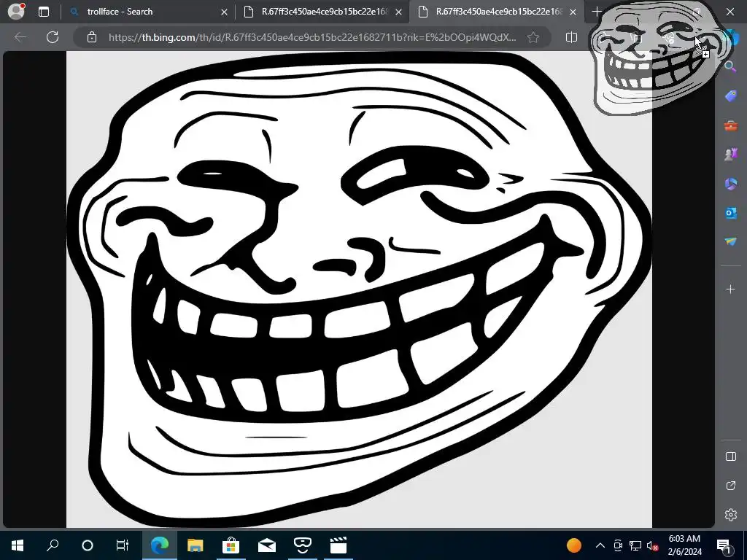The height and width of the screenshot is (560, 747).
Task: Open the Action Center notifications
Action: click(x=724, y=545)
